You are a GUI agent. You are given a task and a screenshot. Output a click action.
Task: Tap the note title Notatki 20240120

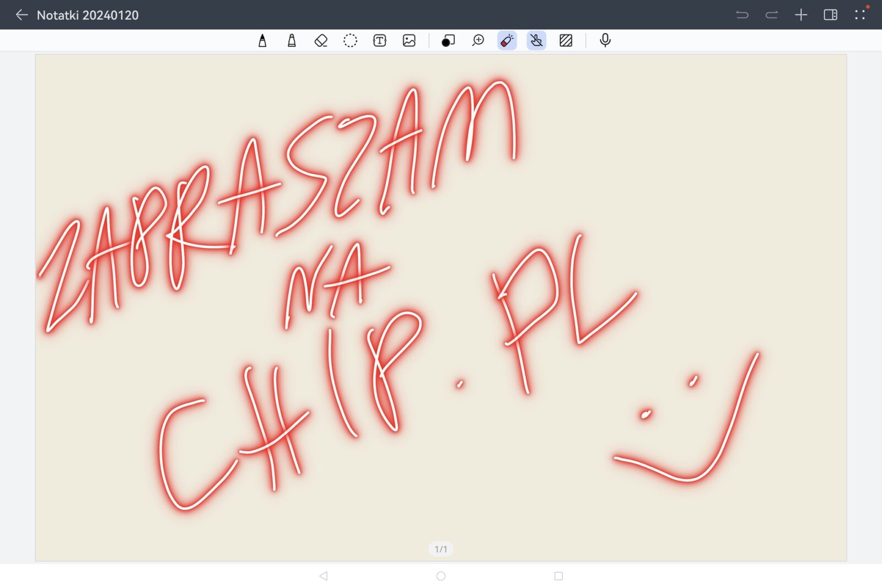point(88,15)
